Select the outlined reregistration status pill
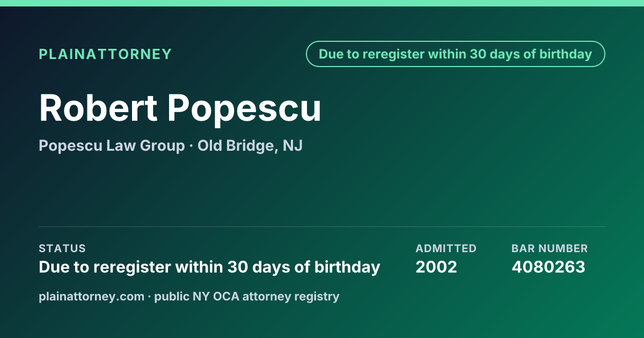This screenshot has height=338, width=644. 456,54
